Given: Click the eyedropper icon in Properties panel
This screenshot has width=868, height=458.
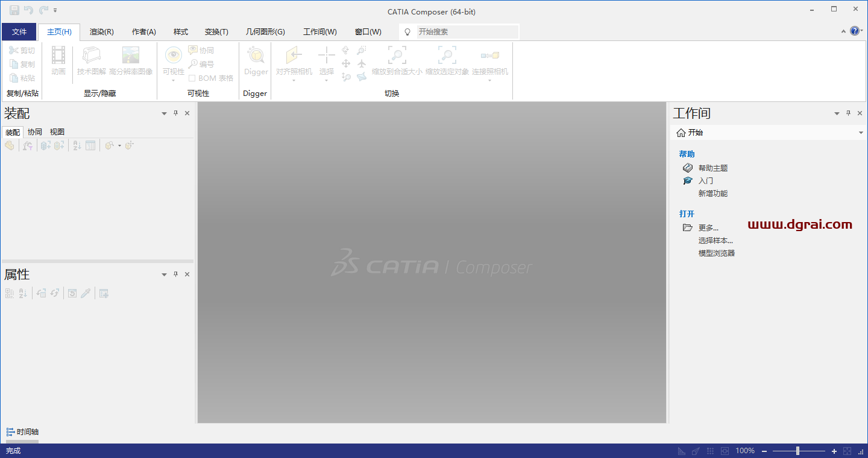Looking at the screenshot, I should pos(86,293).
